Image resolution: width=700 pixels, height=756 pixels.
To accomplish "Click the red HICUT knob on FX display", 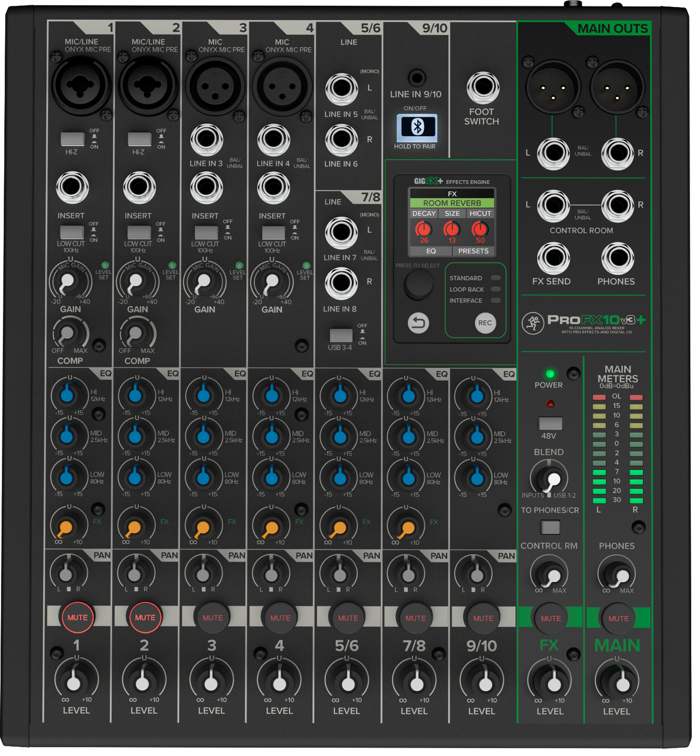I will 480,229.
